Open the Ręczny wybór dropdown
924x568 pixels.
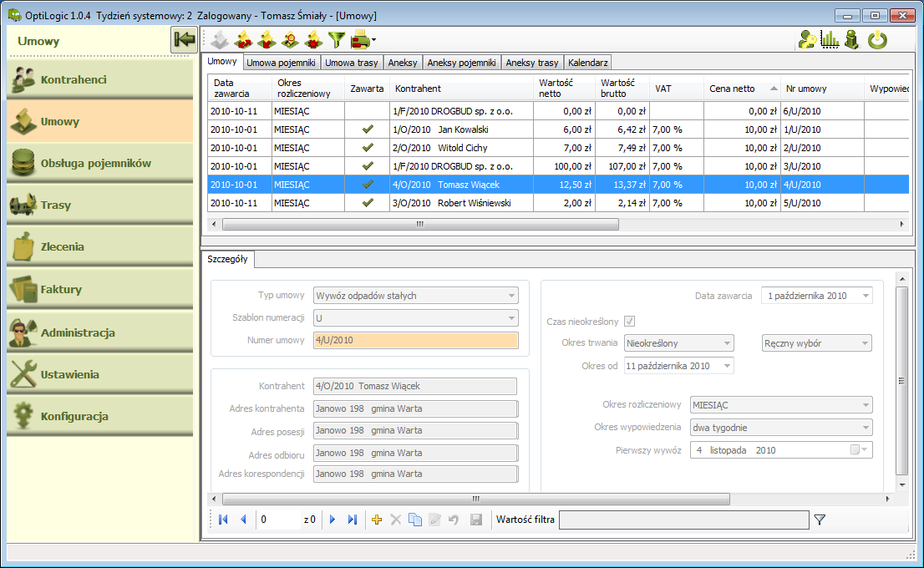click(865, 343)
